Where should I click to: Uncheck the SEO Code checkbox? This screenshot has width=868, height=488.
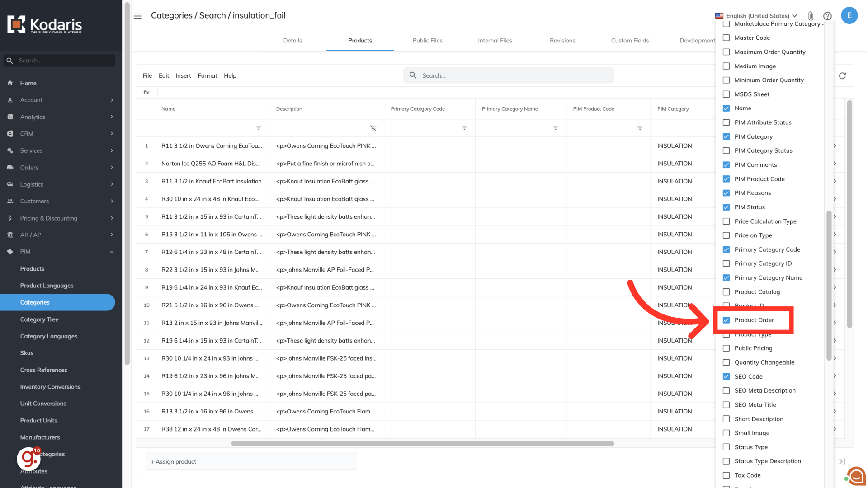pos(726,376)
